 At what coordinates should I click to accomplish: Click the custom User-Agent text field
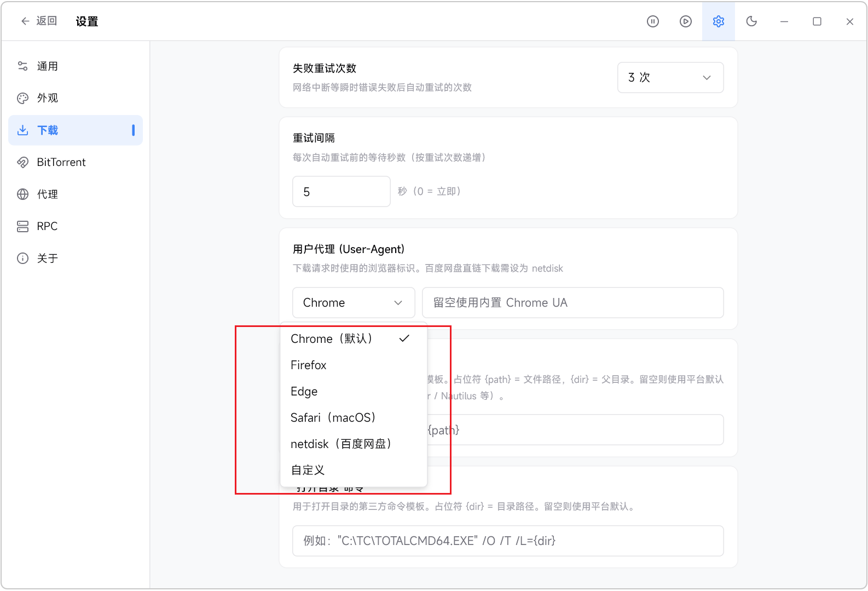pos(573,302)
